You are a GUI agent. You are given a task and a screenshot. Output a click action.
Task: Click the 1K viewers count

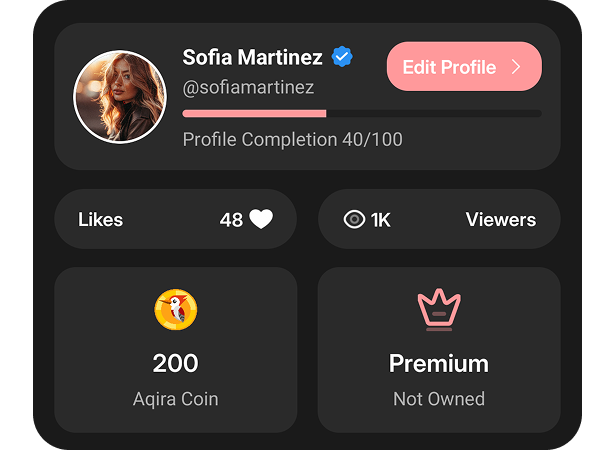point(381,220)
